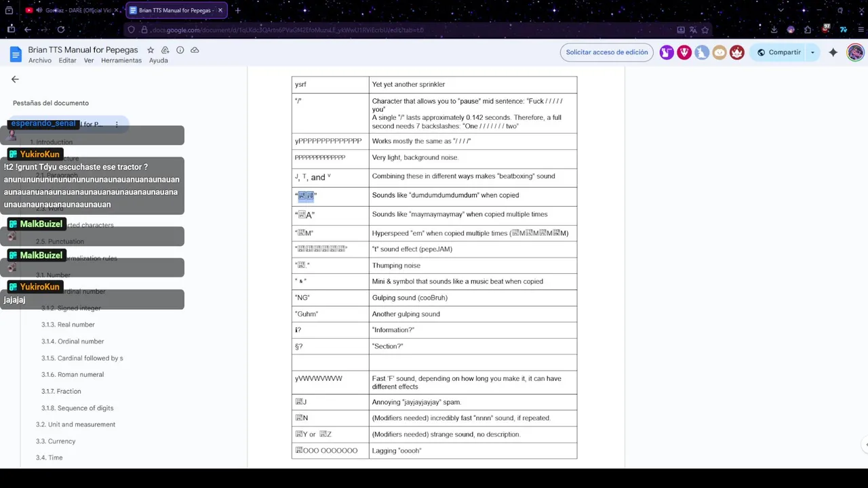Image resolution: width=868 pixels, height=488 pixels.
Task: Go back in browser history
Action: coord(28,29)
